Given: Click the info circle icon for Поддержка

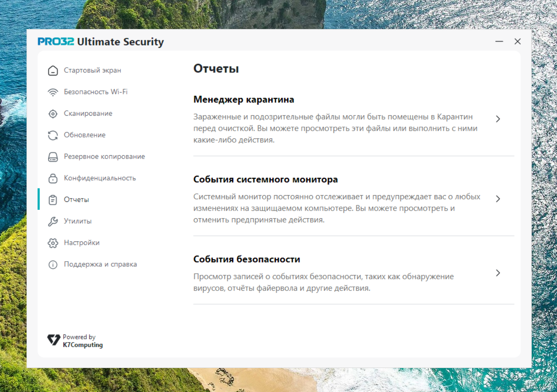Looking at the screenshot, I should (x=53, y=265).
